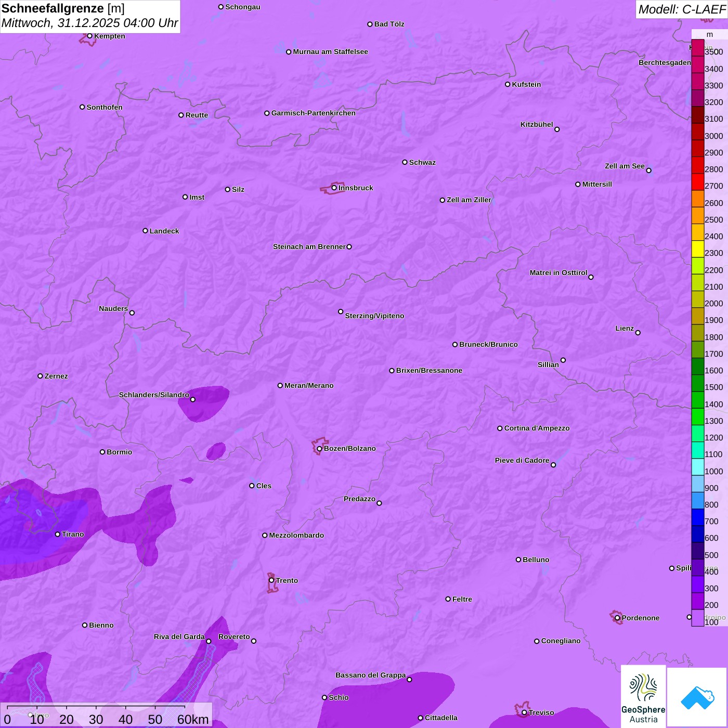Click the 60km scale bar label

click(193, 719)
